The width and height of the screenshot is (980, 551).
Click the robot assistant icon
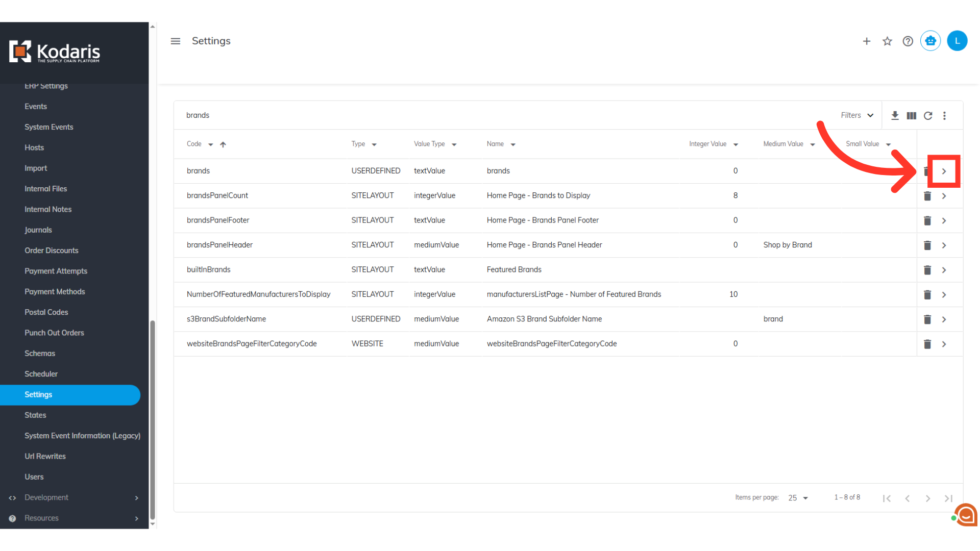click(930, 41)
